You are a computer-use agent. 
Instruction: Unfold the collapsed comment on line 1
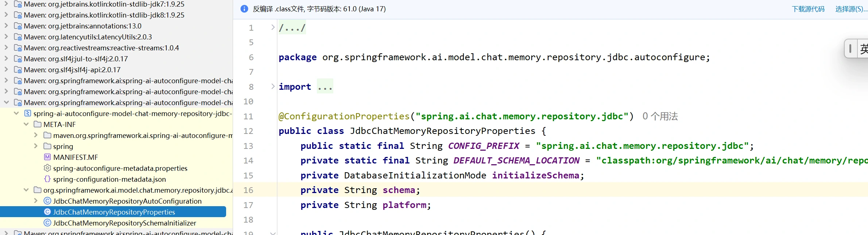click(273, 27)
